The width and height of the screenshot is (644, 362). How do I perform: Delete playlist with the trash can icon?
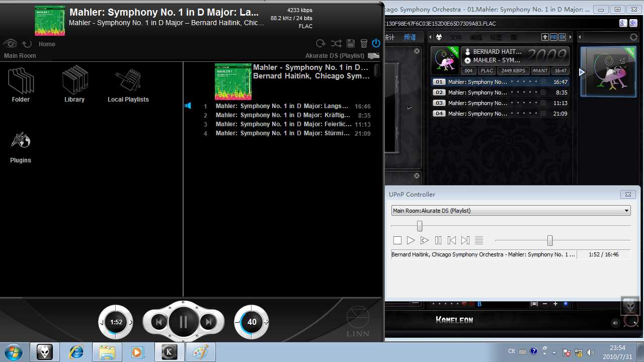click(364, 44)
